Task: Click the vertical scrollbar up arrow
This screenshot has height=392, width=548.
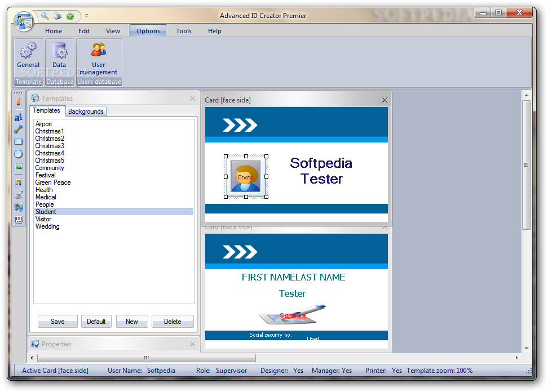Action: click(x=527, y=95)
